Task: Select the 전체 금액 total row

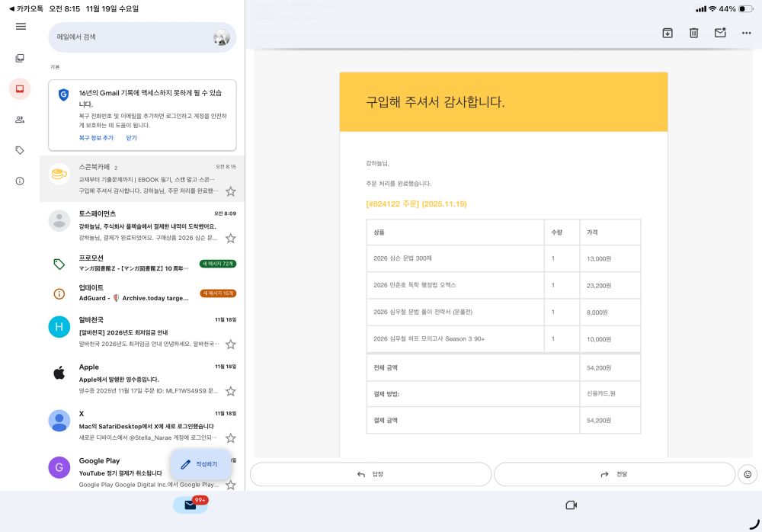Action: pyautogui.click(x=504, y=367)
